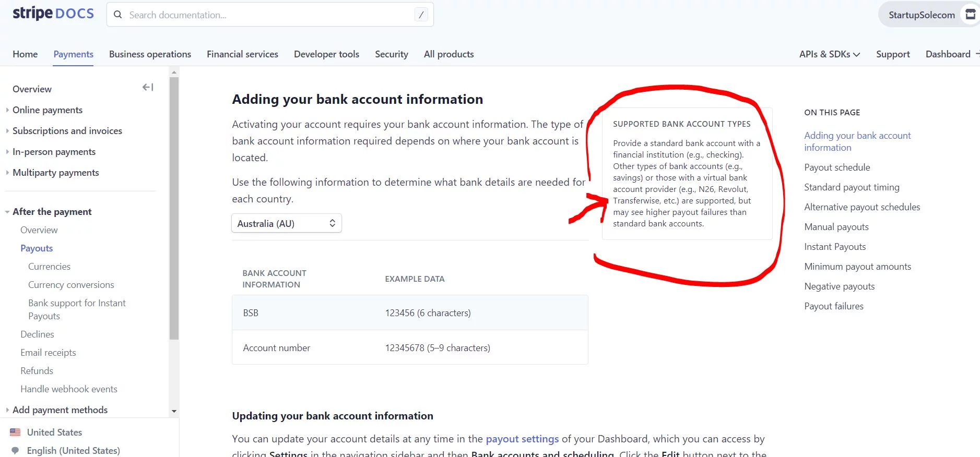Click the slash shortcut key icon

click(421, 15)
